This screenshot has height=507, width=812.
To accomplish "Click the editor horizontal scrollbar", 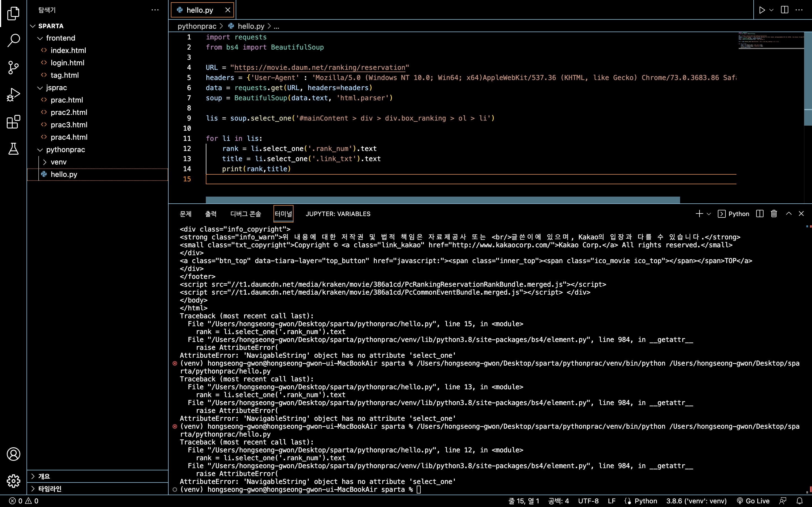I will [x=443, y=200].
